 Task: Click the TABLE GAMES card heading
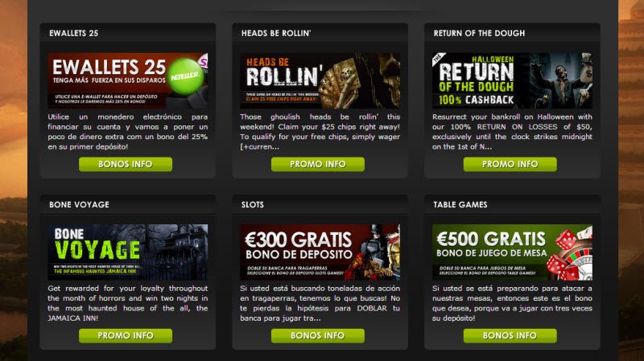click(460, 205)
